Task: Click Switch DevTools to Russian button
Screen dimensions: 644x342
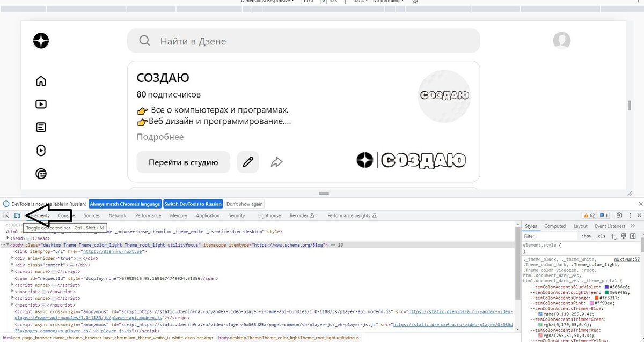Action: point(193,204)
